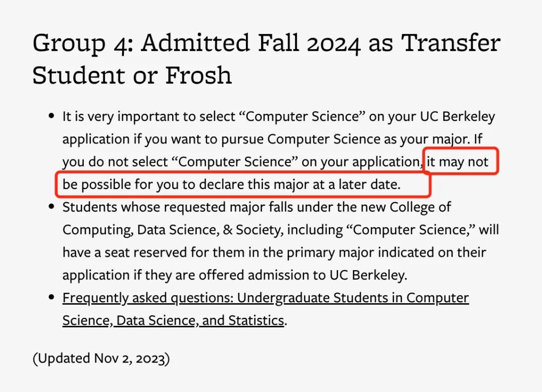Click the word "Transfer" in the heading

pos(451,43)
